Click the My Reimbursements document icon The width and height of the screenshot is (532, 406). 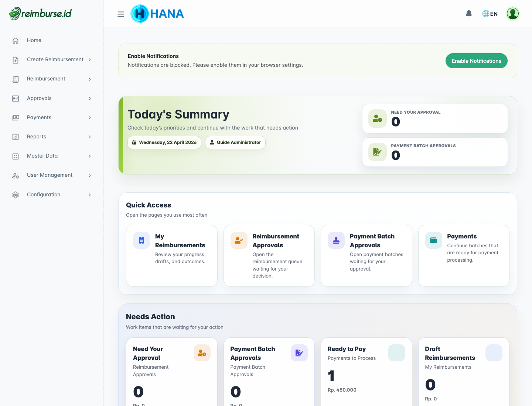[141, 240]
